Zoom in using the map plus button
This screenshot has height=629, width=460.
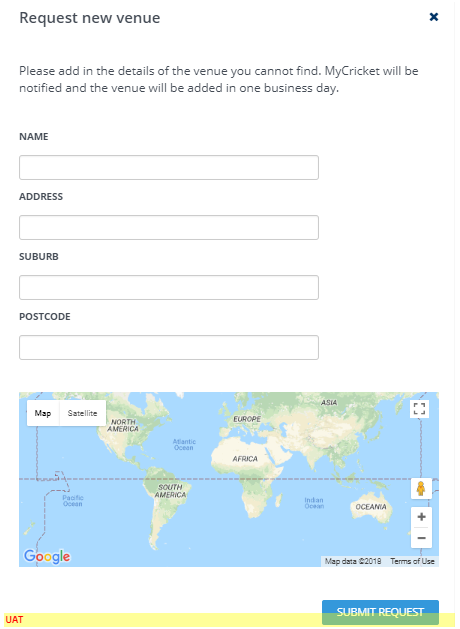click(x=421, y=517)
